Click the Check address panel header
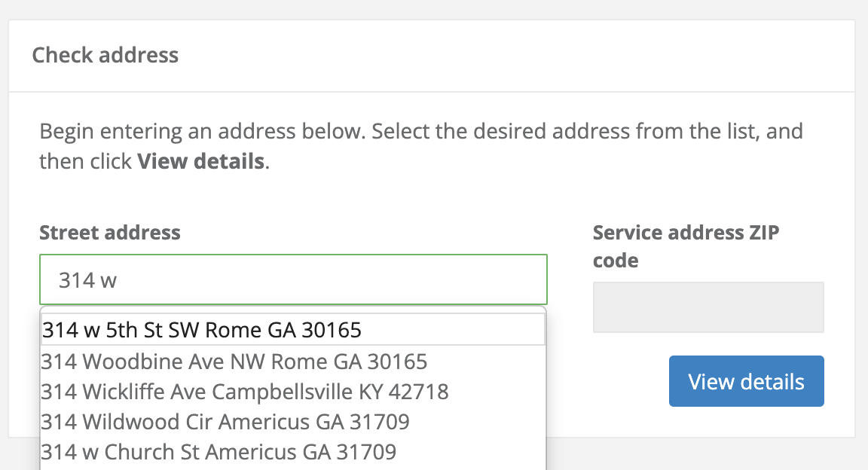This screenshot has height=470, width=868. (x=105, y=55)
